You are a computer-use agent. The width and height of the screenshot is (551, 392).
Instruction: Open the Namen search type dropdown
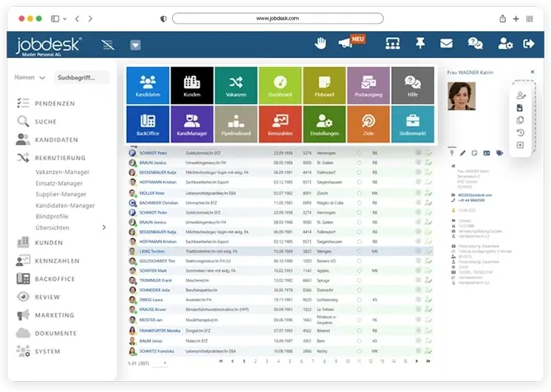[29, 78]
